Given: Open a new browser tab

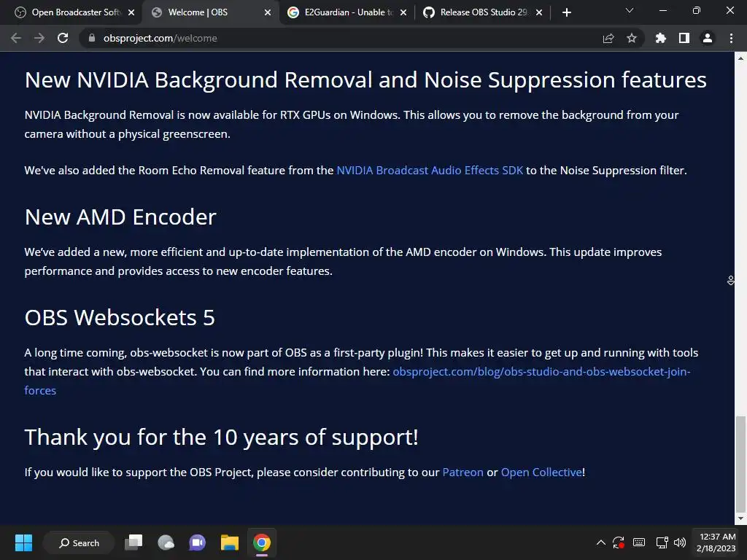Looking at the screenshot, I should pos(566,12).
